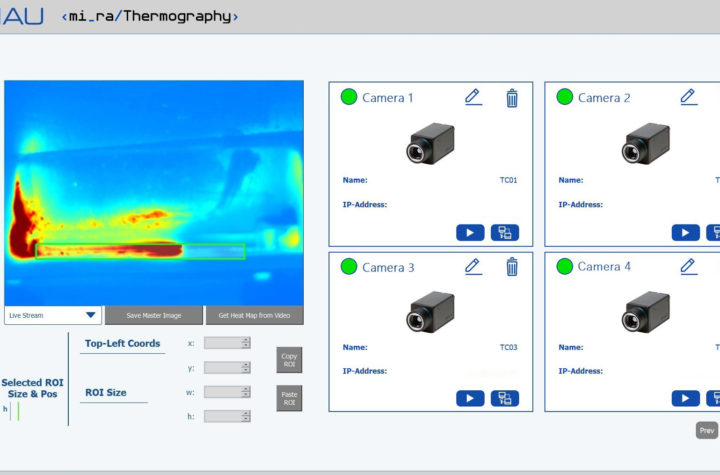Open Camera 1 network configuration icon
The width and height of the screenshot is (720, 475).
pyautogui.click(x=505, y=232)
